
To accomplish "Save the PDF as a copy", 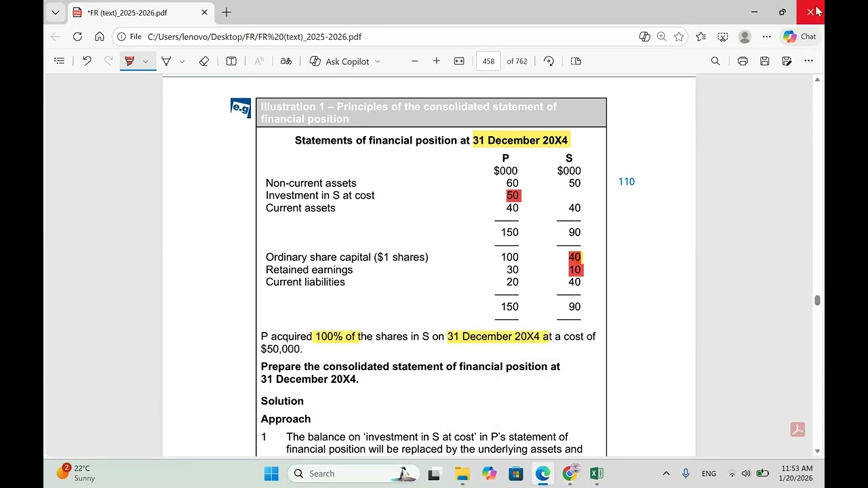I will coord(787,61).
